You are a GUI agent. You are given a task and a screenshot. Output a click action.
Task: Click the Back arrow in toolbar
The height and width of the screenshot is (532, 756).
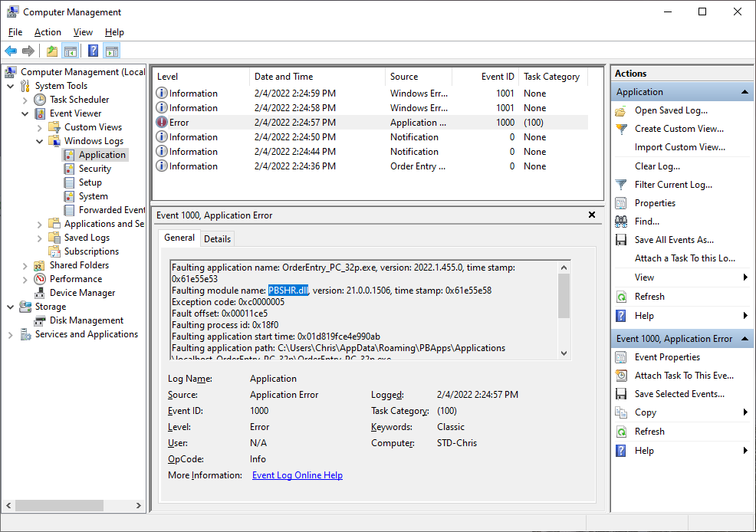(11, 51)
